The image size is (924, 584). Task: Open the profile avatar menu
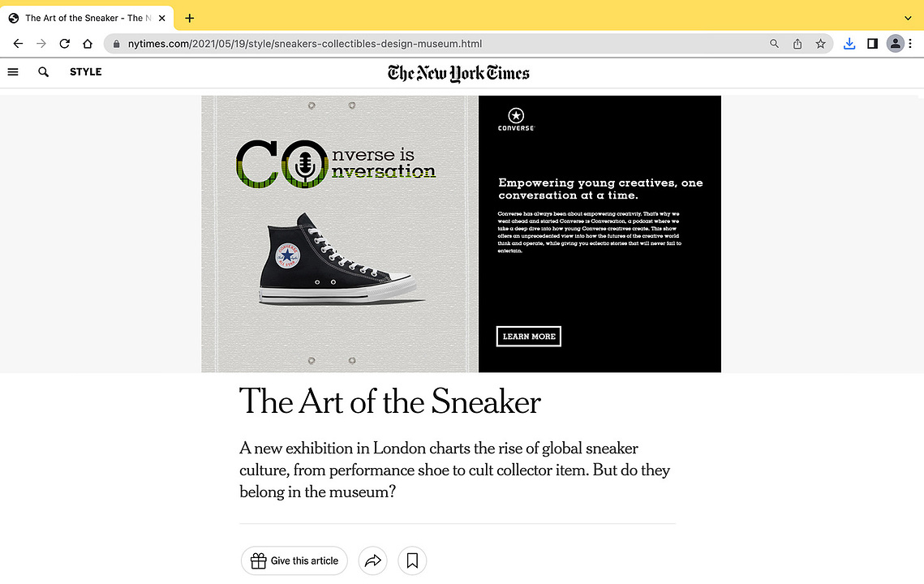(x=895, y=44)
